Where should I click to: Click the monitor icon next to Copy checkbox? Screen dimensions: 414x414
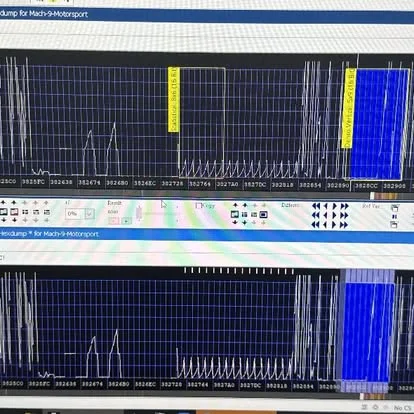tap(235, 214)
